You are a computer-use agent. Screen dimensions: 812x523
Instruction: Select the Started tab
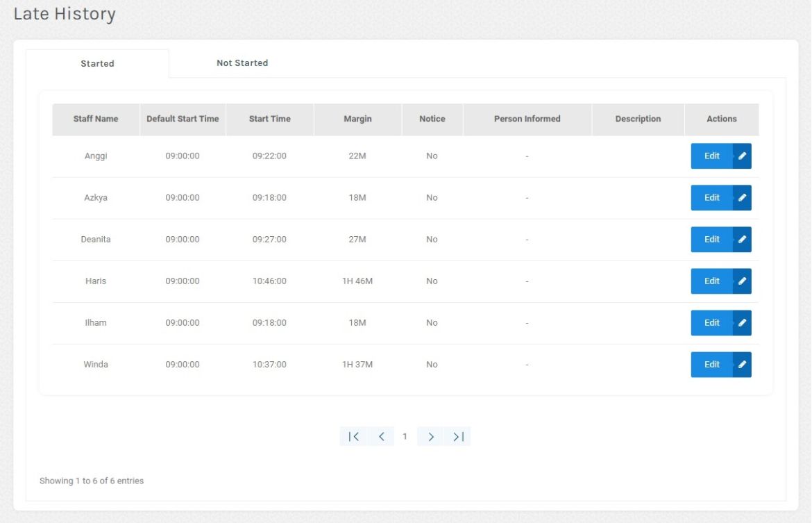coord(97,64)
